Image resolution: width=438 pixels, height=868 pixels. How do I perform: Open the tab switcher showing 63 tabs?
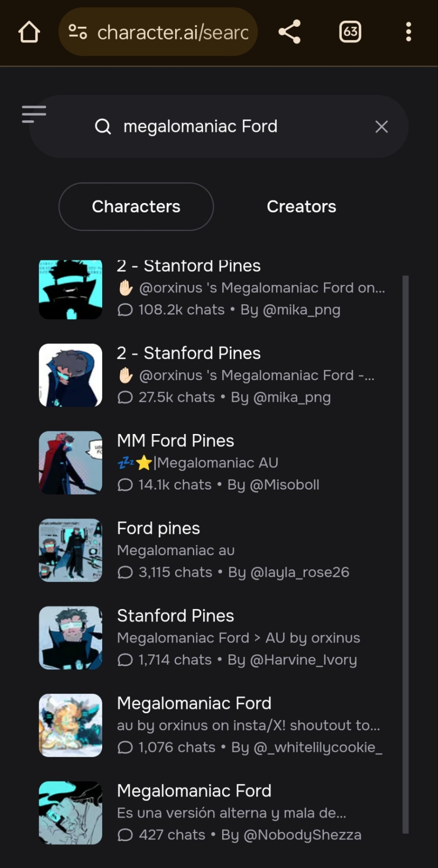click(350, 32)
